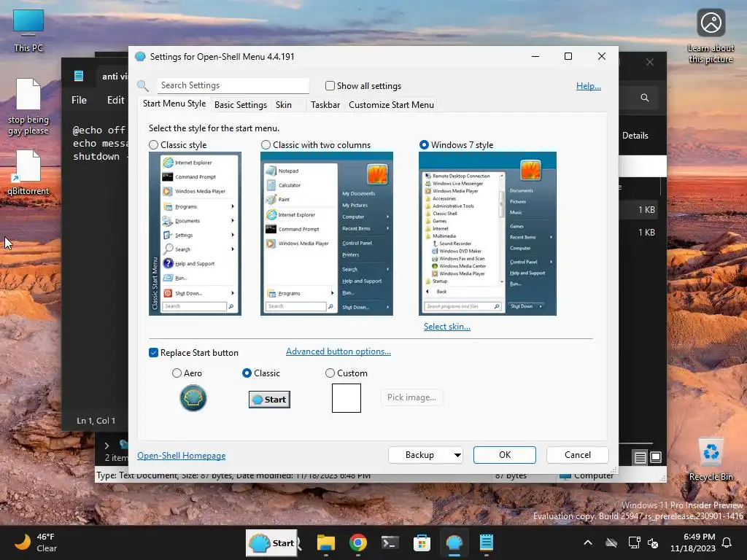Click the cloud sync tray icon
747x560 pixels.
[611, 542]
